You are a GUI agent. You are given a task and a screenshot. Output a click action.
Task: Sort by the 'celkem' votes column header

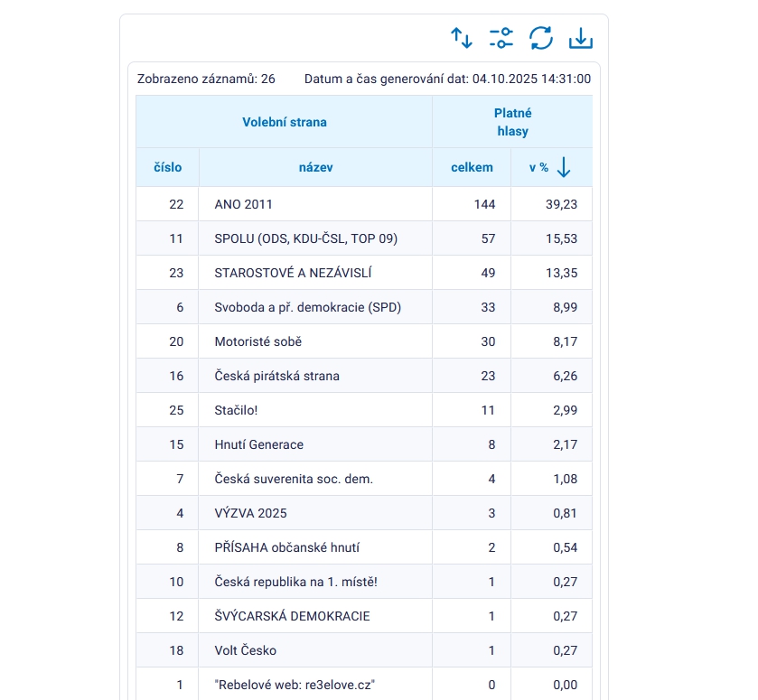pyautogui.click(x=472, y=167)
